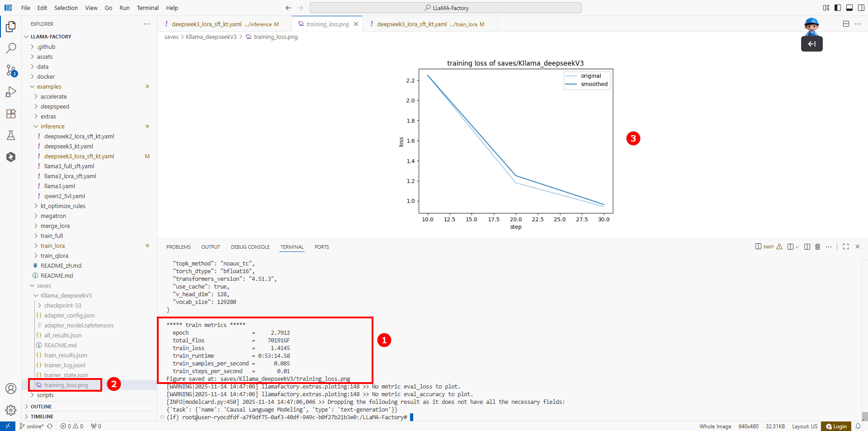Kill terminal with the trash icon
The width and height of the screenshot is (868, 431).
[x=817, y=247]
